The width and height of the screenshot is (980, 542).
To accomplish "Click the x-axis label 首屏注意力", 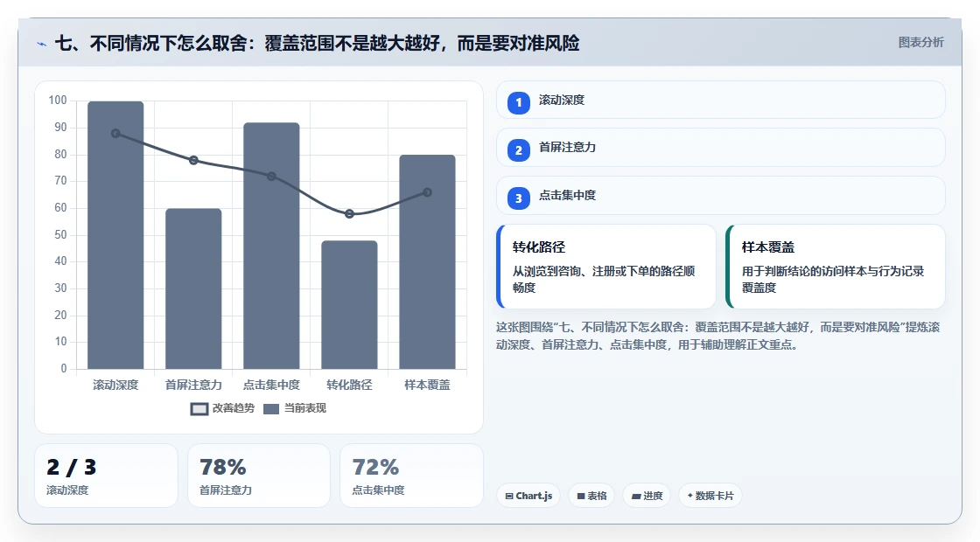I will [x=193, y=386].
